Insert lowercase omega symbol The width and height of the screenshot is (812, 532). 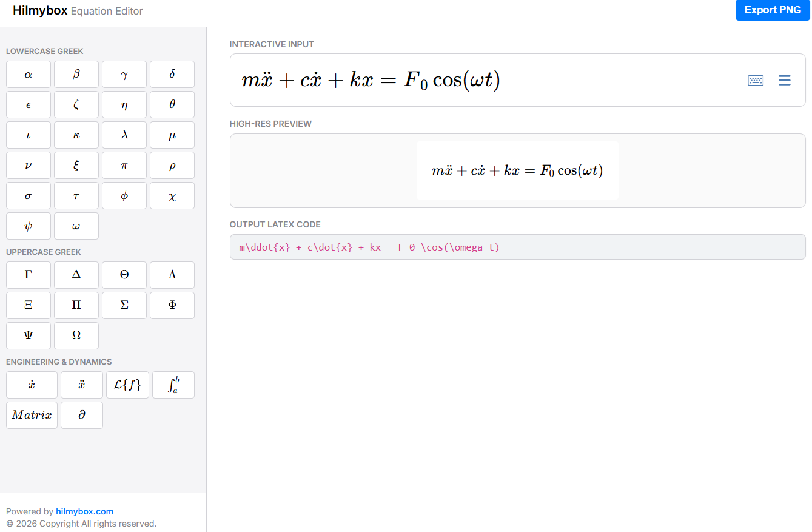76,226
